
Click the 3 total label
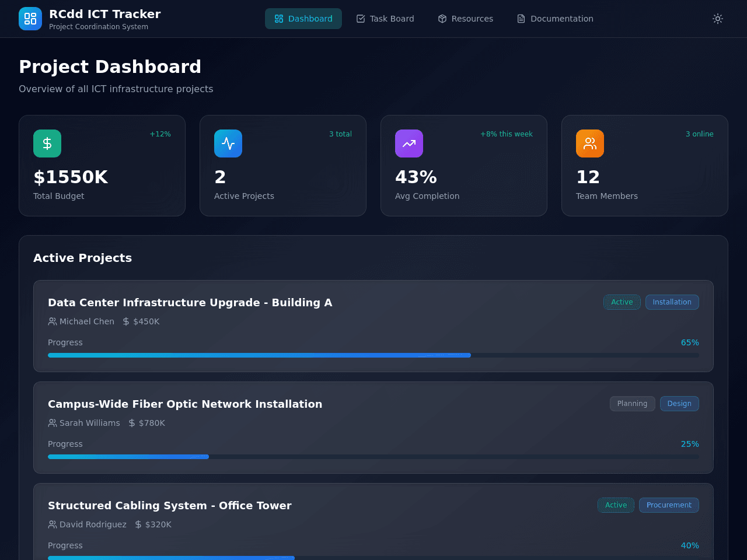pos(340,134)
